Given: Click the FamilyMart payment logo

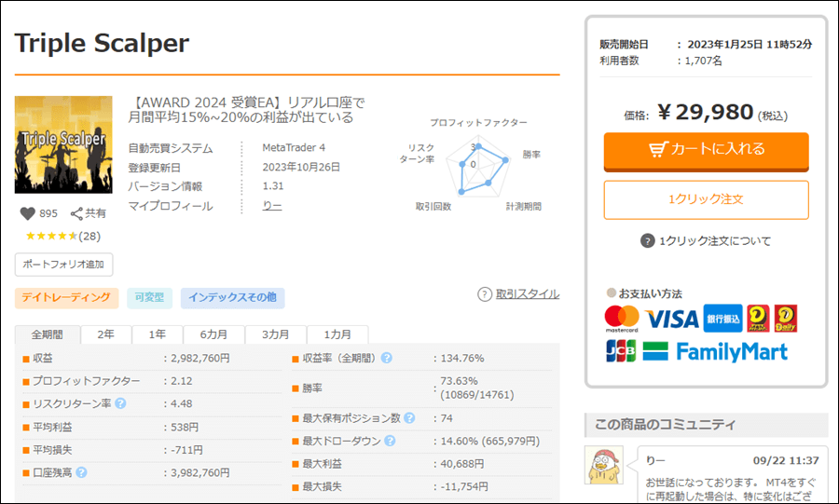Looking at the screenshot, I should point(715,351).
